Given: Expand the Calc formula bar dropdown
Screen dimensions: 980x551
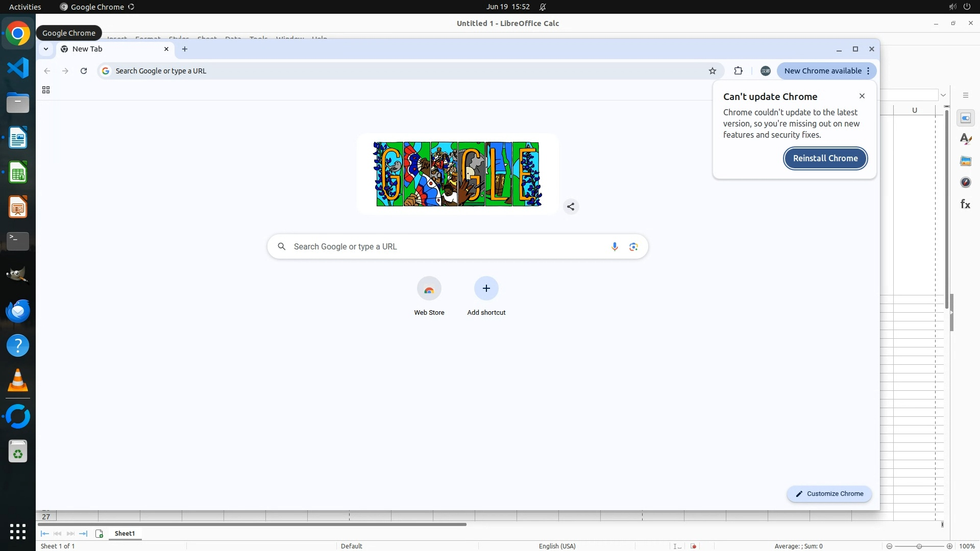Looking at the screenshot, I should pyautogui.click(x=943, y=95).
